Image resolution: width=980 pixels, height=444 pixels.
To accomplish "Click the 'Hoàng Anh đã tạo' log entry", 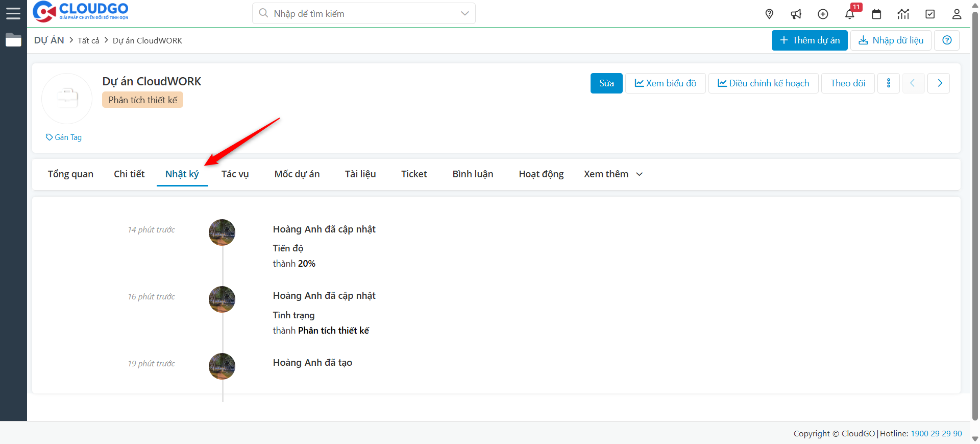I will [312, 363].
